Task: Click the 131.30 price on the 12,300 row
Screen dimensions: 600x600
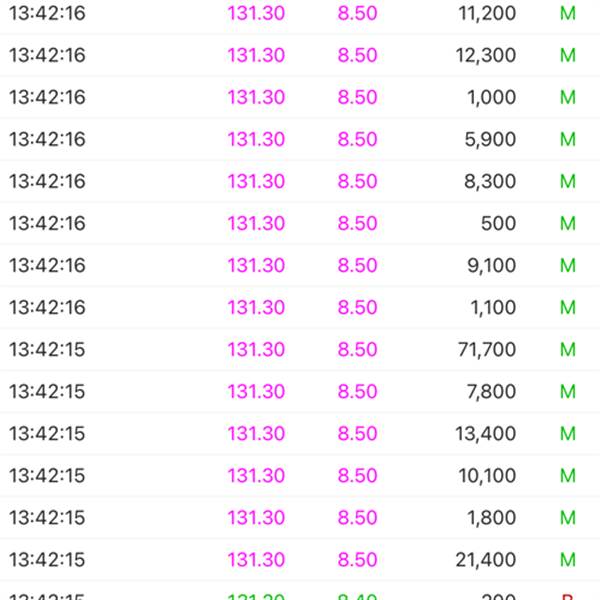Action: pyautogui.click(x=256, y=55)
